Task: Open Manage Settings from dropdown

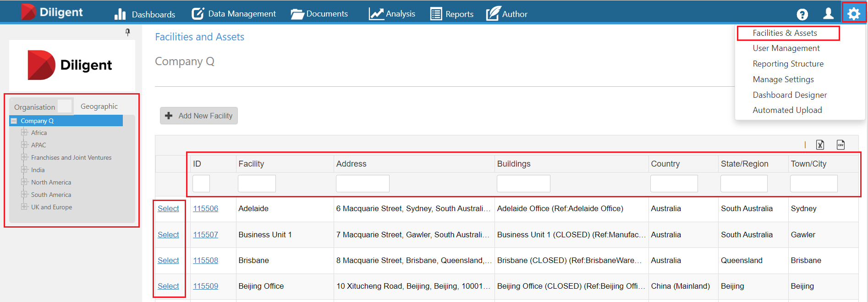Action: [783, 79]
